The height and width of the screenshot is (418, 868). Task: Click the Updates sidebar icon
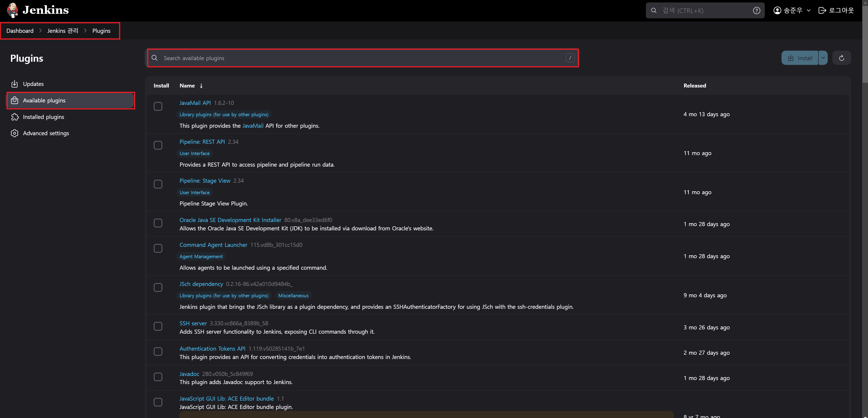pyautogui.click(x=14, y=84)
